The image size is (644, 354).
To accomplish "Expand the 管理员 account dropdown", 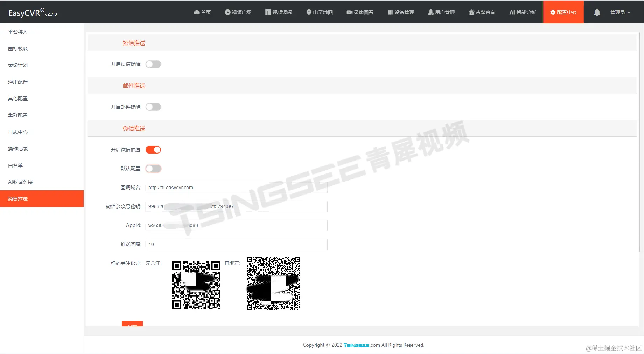I will tap(620, 12).
